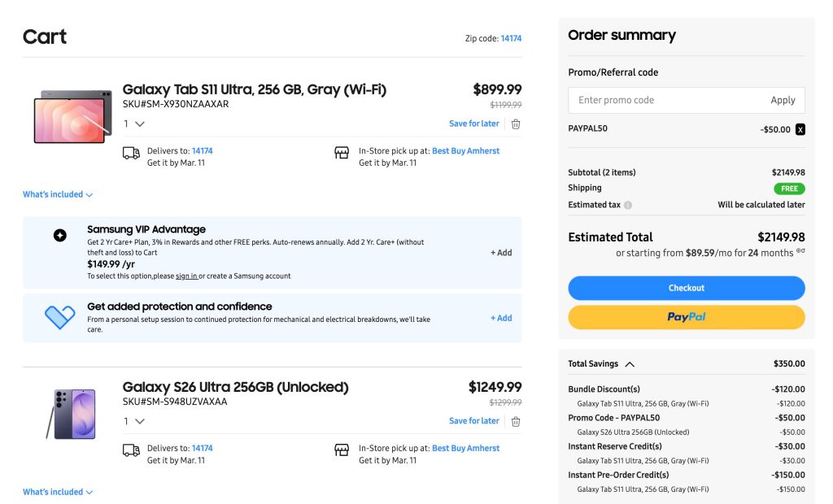Click the Checkout button
833x504 pixels.
[x=686, y=288]
